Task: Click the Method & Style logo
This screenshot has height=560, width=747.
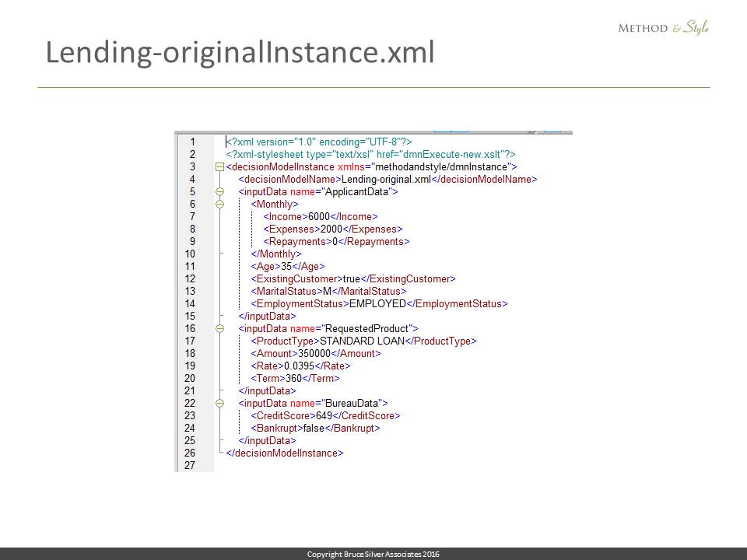Action: tap(663, 28)
